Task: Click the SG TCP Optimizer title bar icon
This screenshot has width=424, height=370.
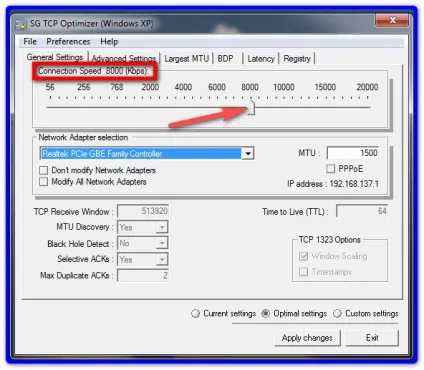Action: tap(21, 24)
